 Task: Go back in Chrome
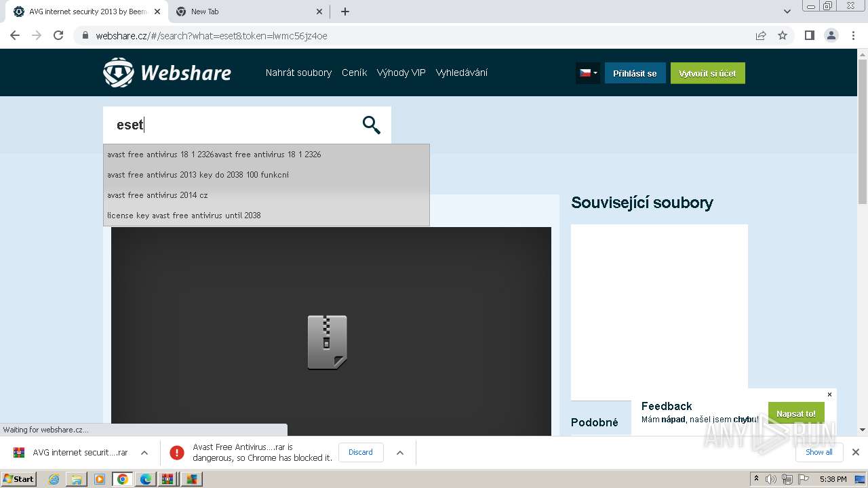(x=15, y=35)
